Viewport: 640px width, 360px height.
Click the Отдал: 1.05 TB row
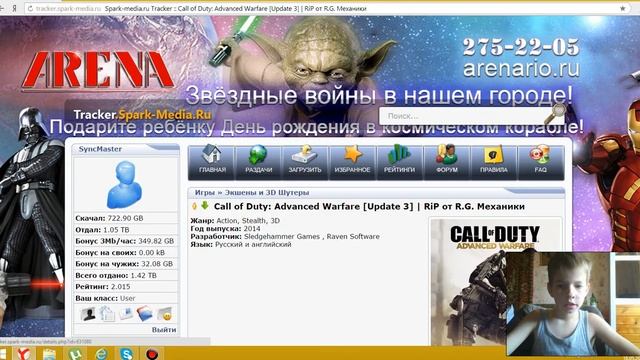pyautogui.click(x=126, y=230)
